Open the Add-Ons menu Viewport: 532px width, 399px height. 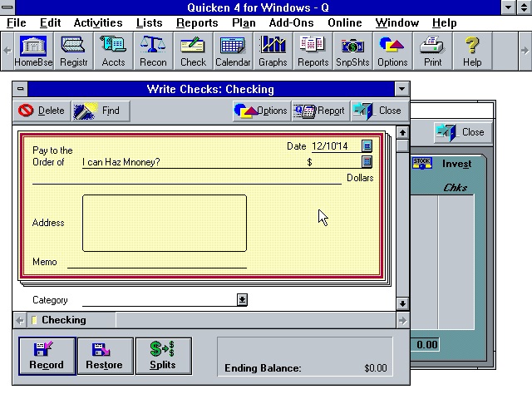point(291,22)
